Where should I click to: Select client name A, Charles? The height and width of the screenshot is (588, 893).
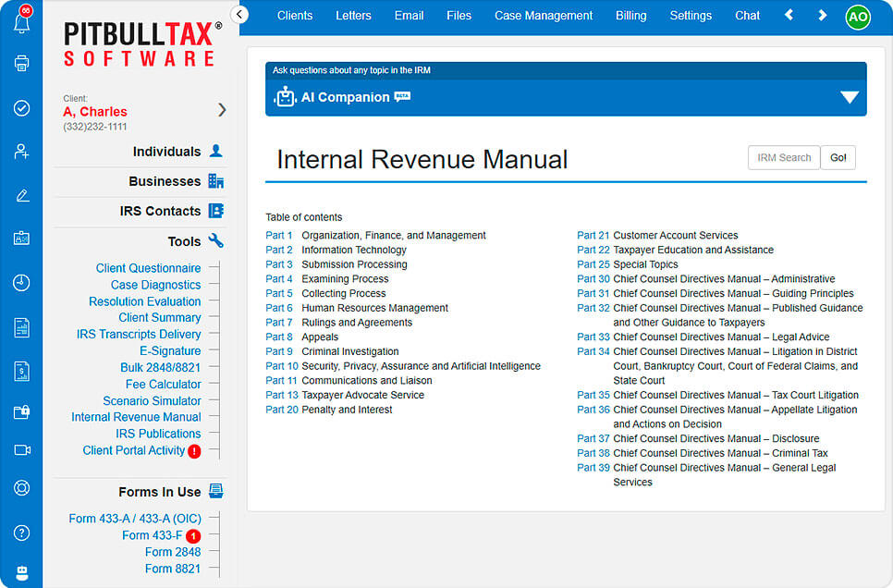pyautogui.click(x=95, y=112)
